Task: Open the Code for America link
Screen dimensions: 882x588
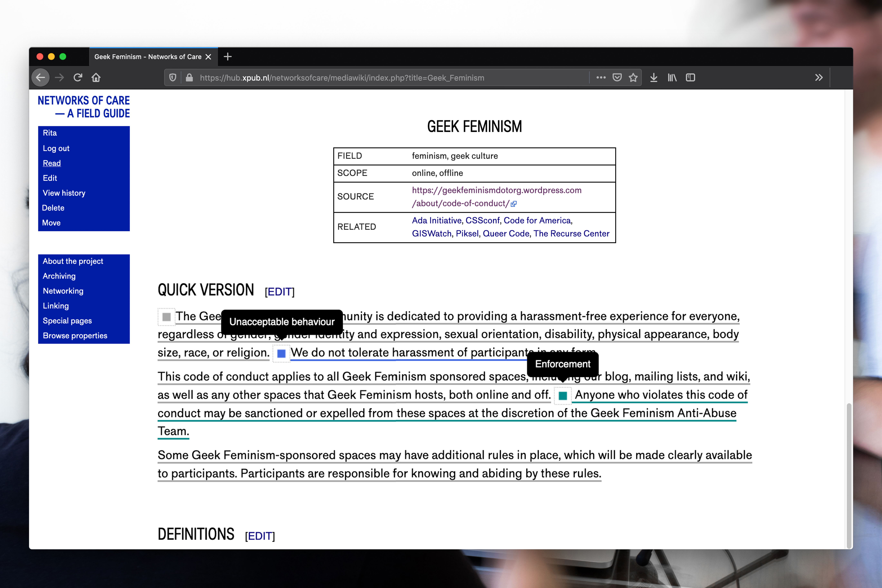Action: 537,220
